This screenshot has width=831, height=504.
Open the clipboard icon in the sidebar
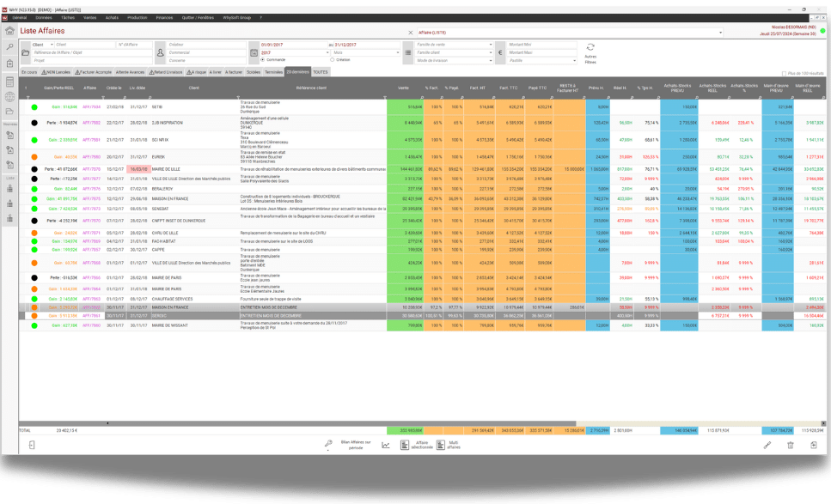(9, 64)
